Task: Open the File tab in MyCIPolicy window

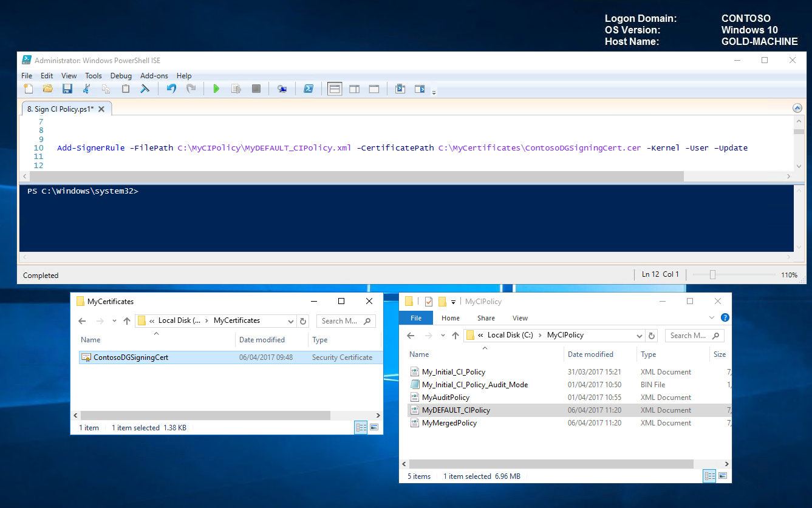Action: [x=416, y=318]
